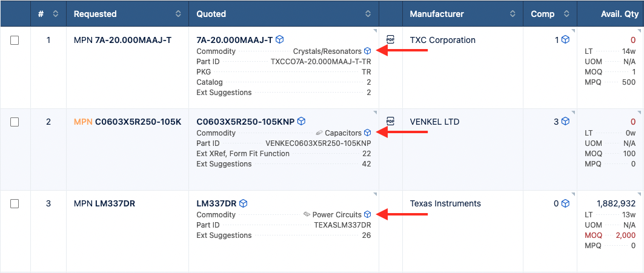Open the LM337DR quoted part link
The image size is (644, 273).
click(x=216, y=203)
